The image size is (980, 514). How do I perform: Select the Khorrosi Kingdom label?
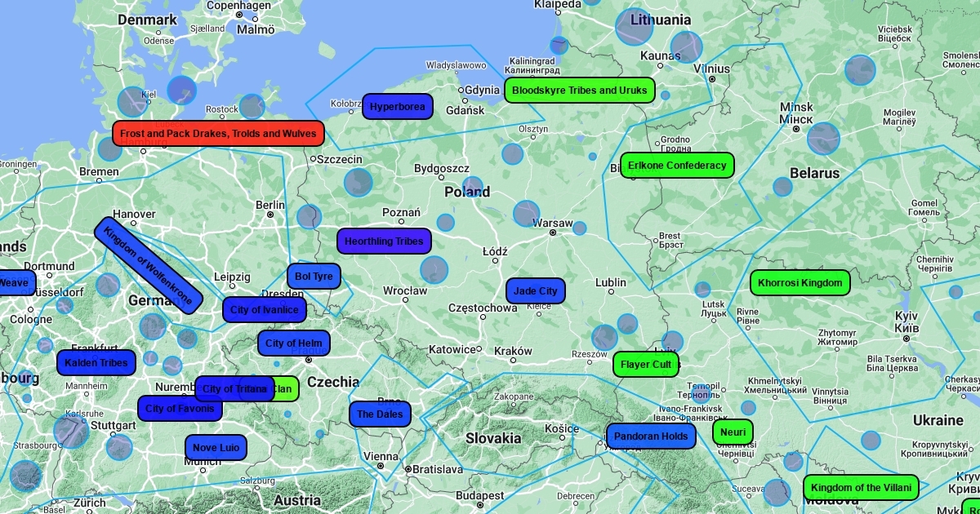[x=800, y=283]
